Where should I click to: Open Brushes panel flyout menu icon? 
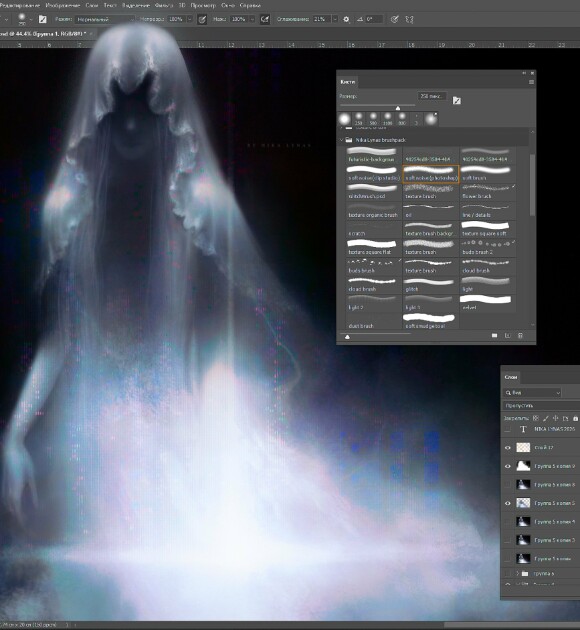[x=531, y=82]
